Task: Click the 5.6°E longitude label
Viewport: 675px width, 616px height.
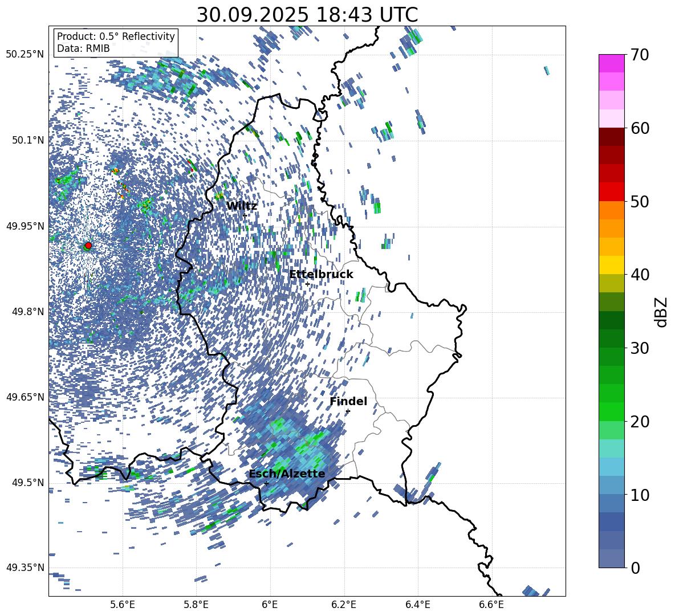Action: [x=123, y=605]
